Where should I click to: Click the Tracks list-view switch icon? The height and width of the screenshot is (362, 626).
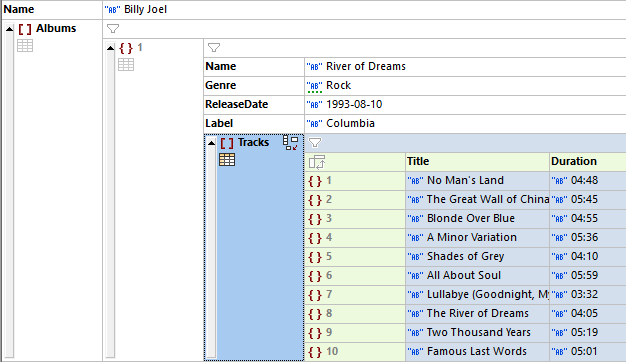click(290, 142)
